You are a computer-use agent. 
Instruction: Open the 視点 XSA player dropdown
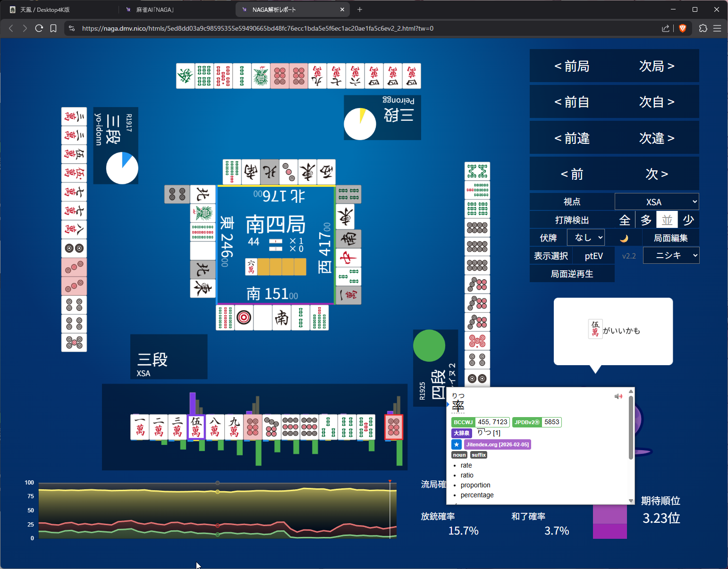pyautogui.click(x=656, y=202)
